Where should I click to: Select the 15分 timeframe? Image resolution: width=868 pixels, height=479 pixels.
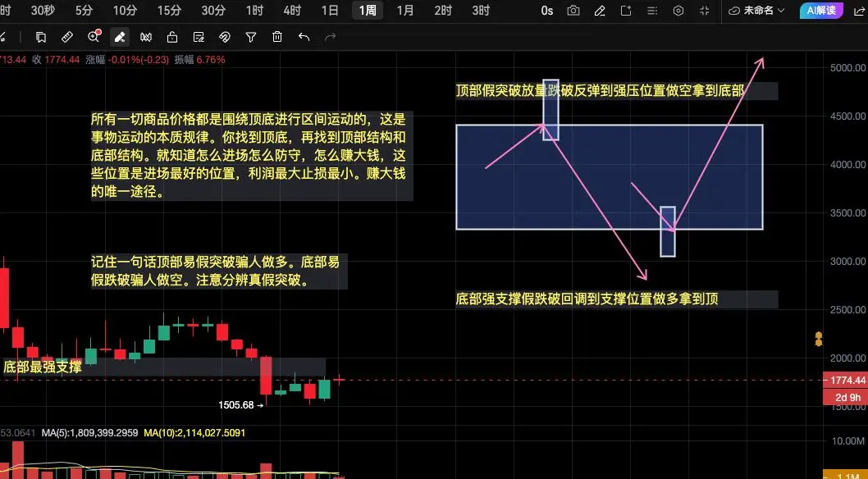169,11
